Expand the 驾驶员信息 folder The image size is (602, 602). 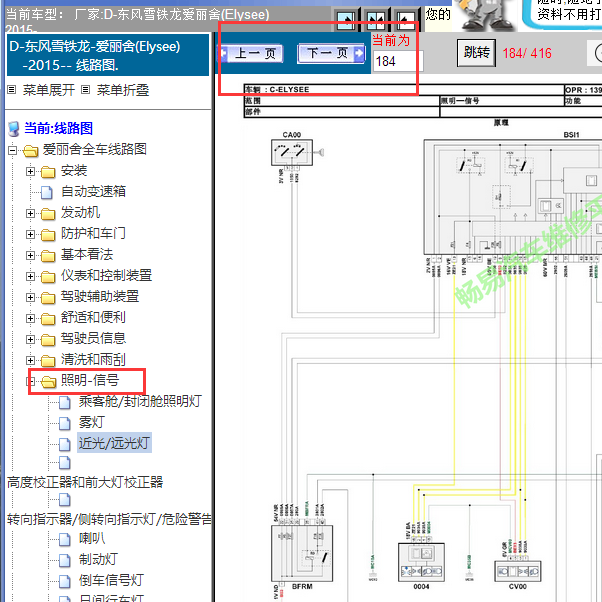tap(30, 339)
